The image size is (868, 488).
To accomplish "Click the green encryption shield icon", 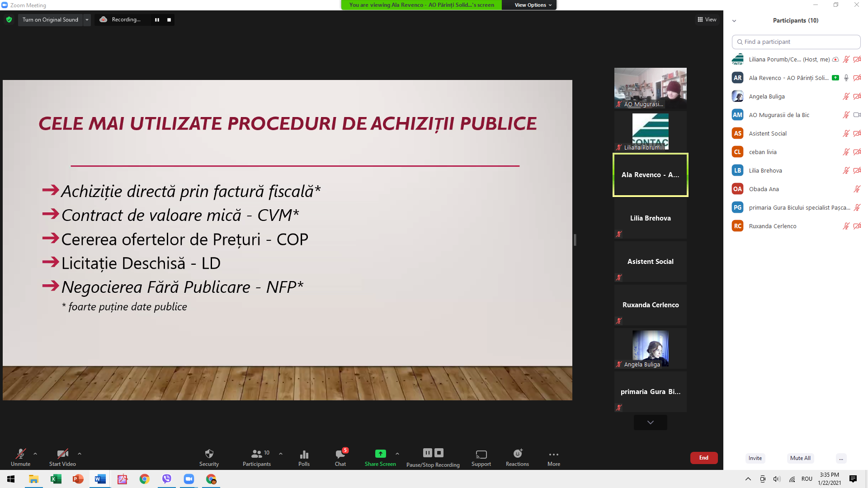I will coord(9,19).
